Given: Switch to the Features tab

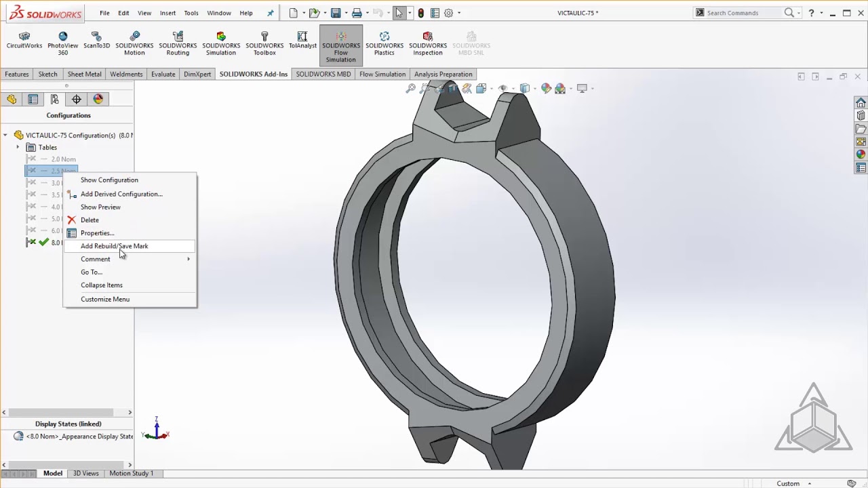Looking at the screenshot, I should [x=17, y=74].
